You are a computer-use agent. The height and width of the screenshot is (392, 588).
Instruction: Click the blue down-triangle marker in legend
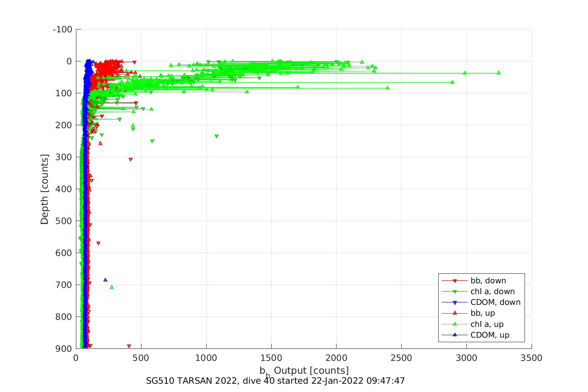coord(455,302)
